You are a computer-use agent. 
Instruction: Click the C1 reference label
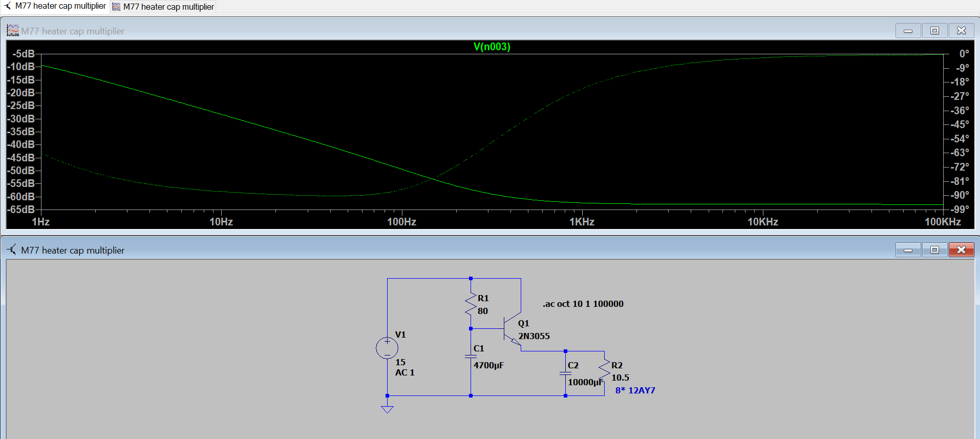coord(479,348)
